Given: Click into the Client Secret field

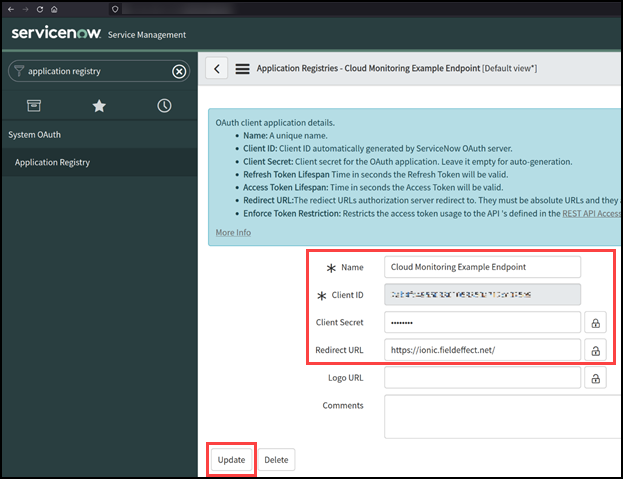Looking at the screenshot, I should pyautogui.click(x=482, y=323).
